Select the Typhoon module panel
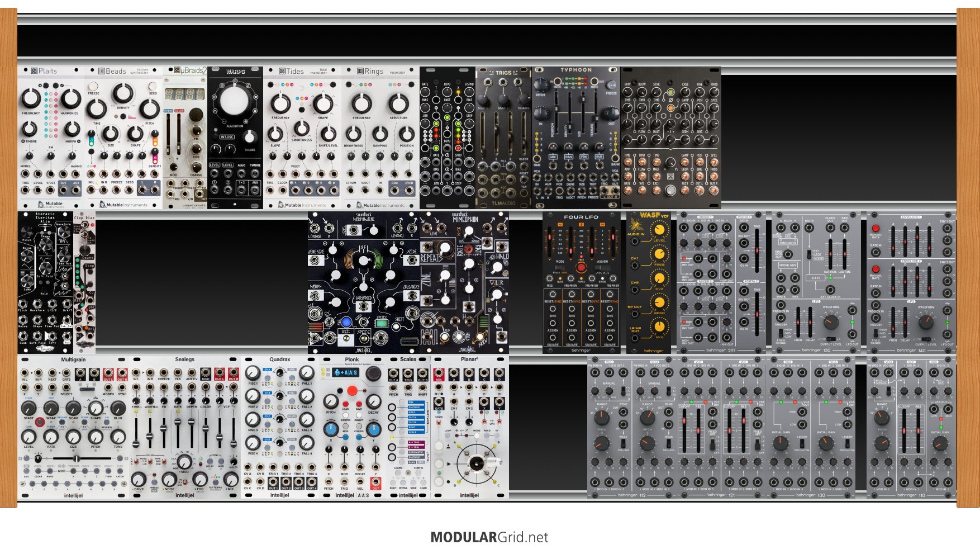The image size is (980, 549). (x=576, y=138)
